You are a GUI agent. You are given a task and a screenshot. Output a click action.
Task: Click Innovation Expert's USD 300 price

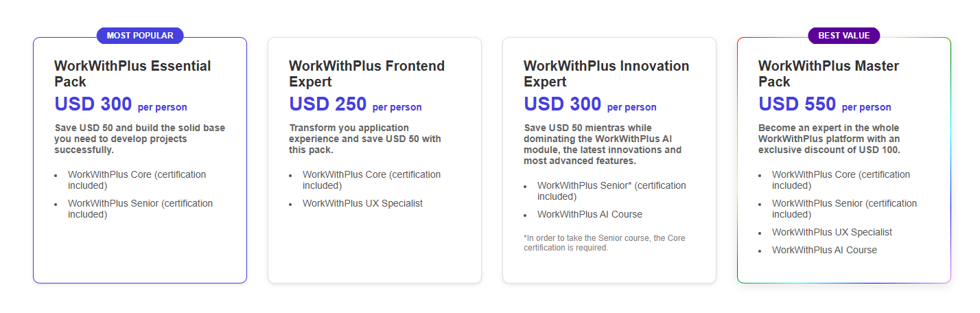click(562, 104)
